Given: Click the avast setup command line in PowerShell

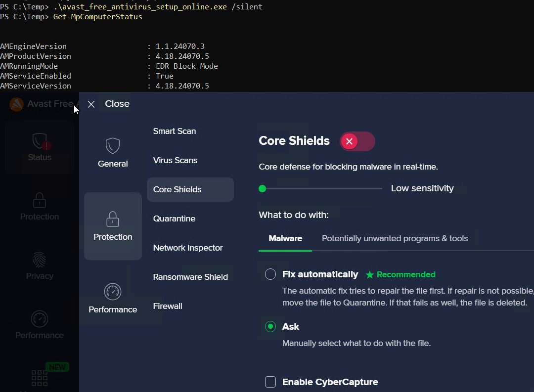Looking at the screenshot, I should (x=158, y=7).
